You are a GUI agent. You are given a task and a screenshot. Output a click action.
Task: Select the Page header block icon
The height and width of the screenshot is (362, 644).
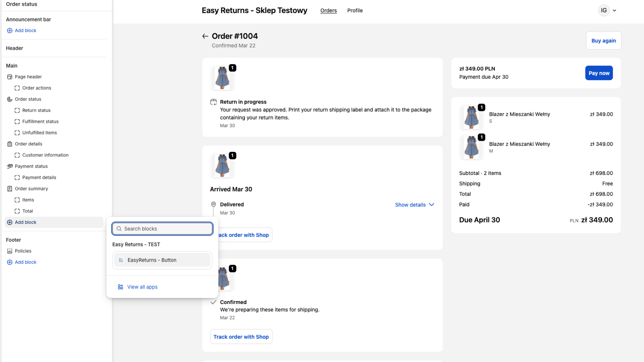[9, 77]
